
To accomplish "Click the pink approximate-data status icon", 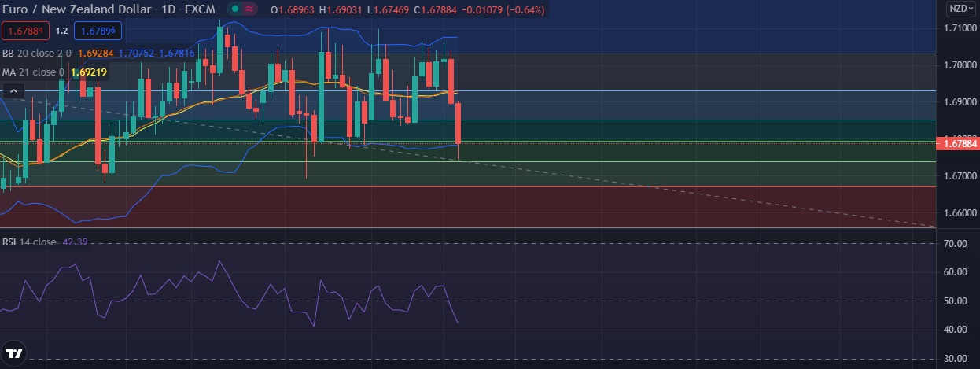I will [251, 9].
